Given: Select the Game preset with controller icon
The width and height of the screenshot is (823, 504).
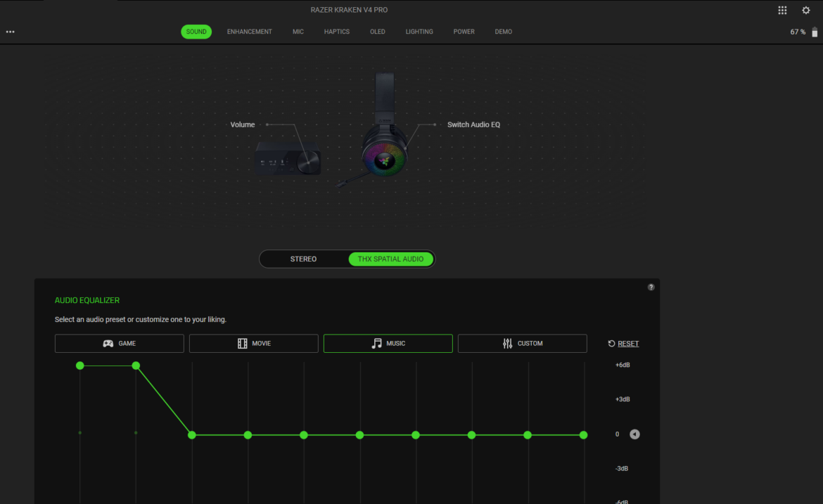Looking at the screenshot, I should point(120,343).
